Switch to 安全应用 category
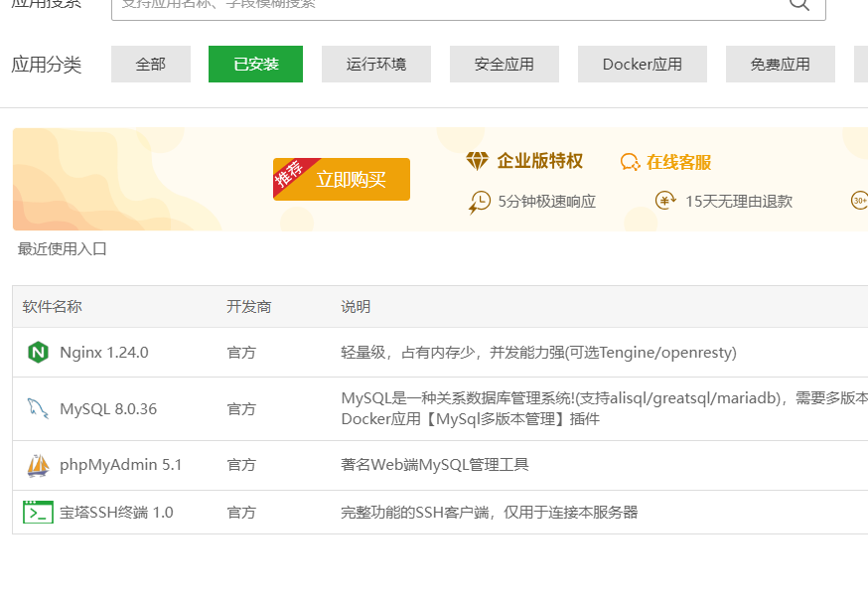This screenshot has width=868, height=606. click(x=505, y=65)
